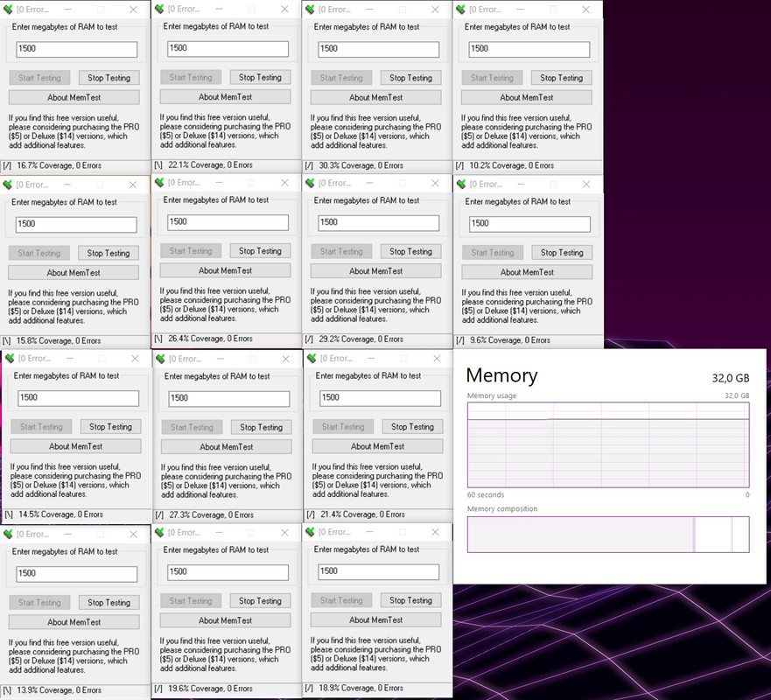
Task: Click RAM megabytes field in 10.2% Coverage window
Action: (529, 49)
